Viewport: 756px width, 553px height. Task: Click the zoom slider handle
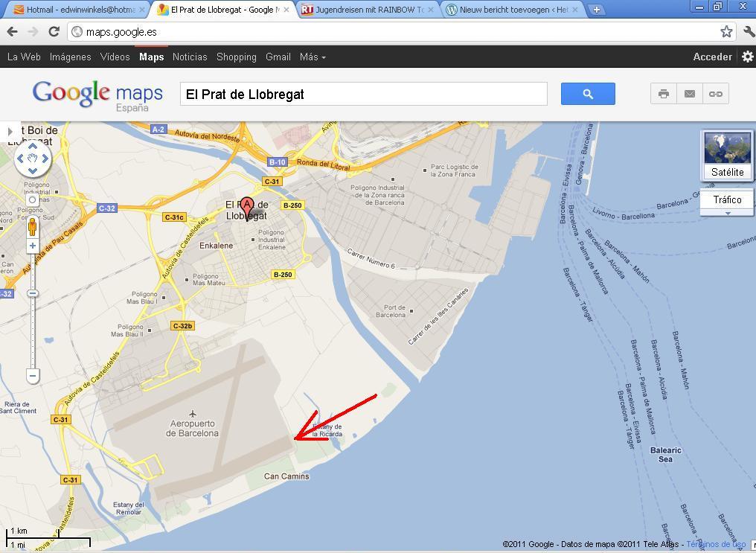coord(32,293)
